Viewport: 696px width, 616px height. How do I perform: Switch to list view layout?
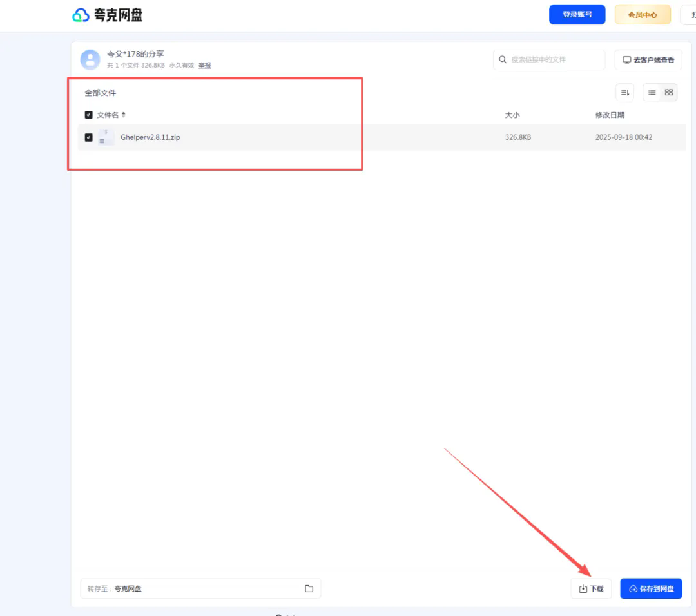[652, 93]
